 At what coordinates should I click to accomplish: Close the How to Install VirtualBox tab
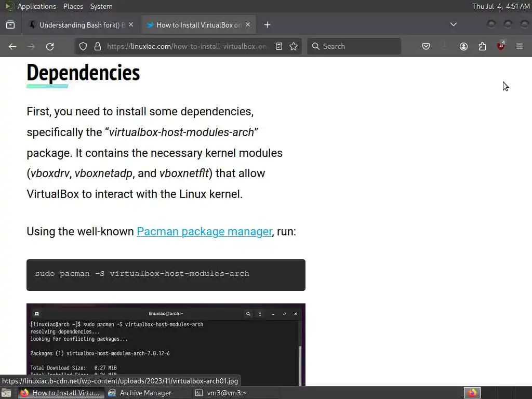(248, 25)
